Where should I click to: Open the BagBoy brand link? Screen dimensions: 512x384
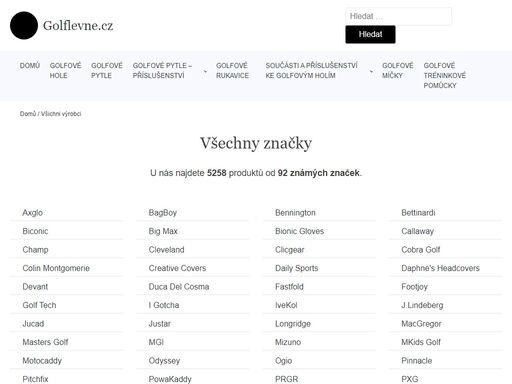163,213
